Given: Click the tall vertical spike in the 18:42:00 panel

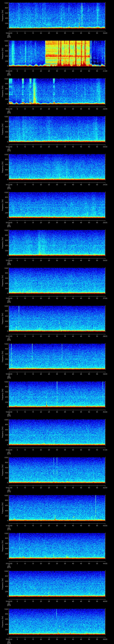Looking at the screenshot, I should [96, 506].
